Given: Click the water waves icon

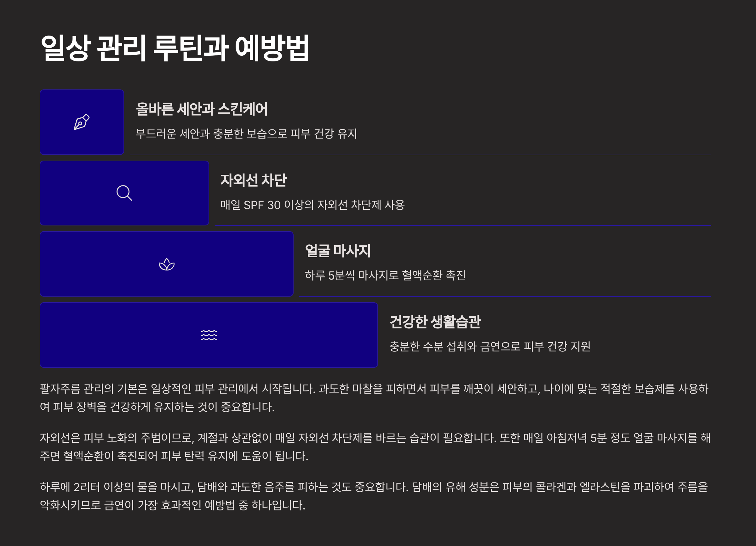Looking at the screenshot, I should [x=209, y=335].
